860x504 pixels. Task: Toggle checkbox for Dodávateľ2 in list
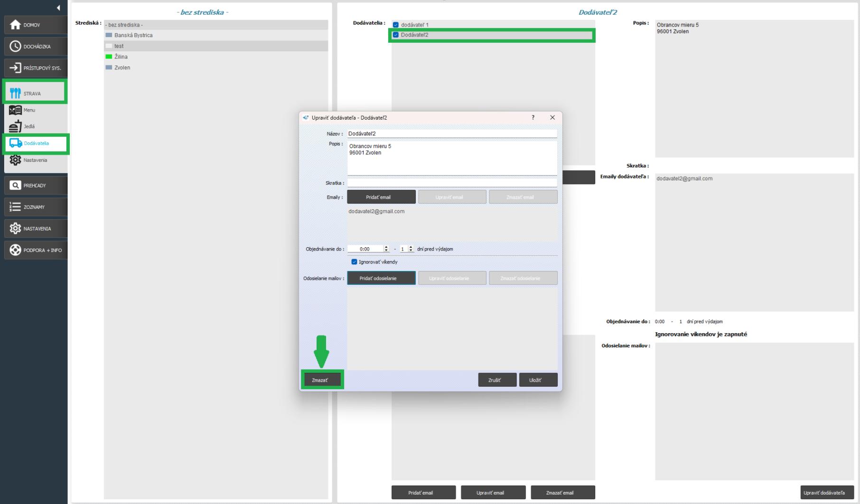click(x=396, y=35)
